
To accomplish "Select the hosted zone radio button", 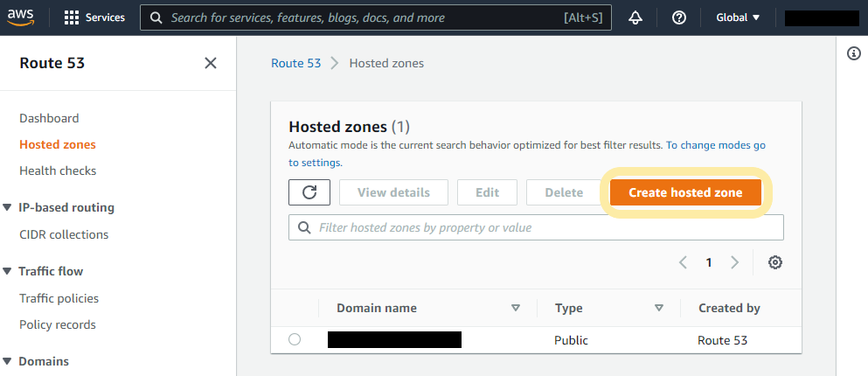I will click(x=295, y=339).
